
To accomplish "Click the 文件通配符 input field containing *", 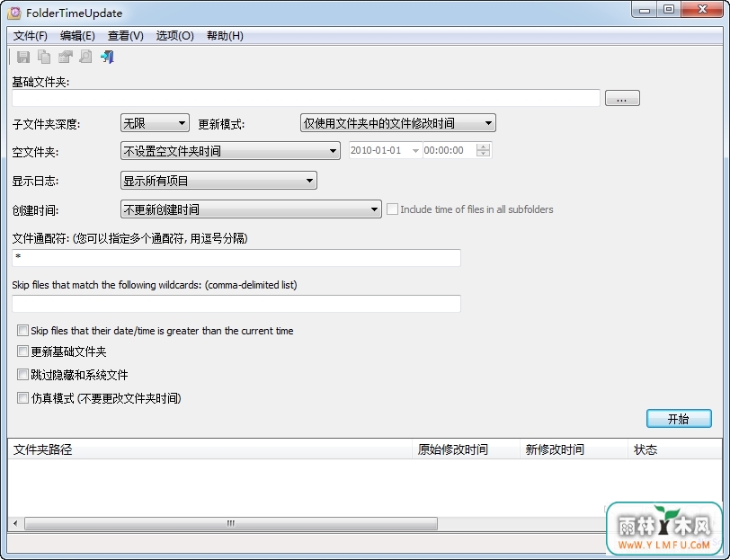I will (x=236, y=257).
